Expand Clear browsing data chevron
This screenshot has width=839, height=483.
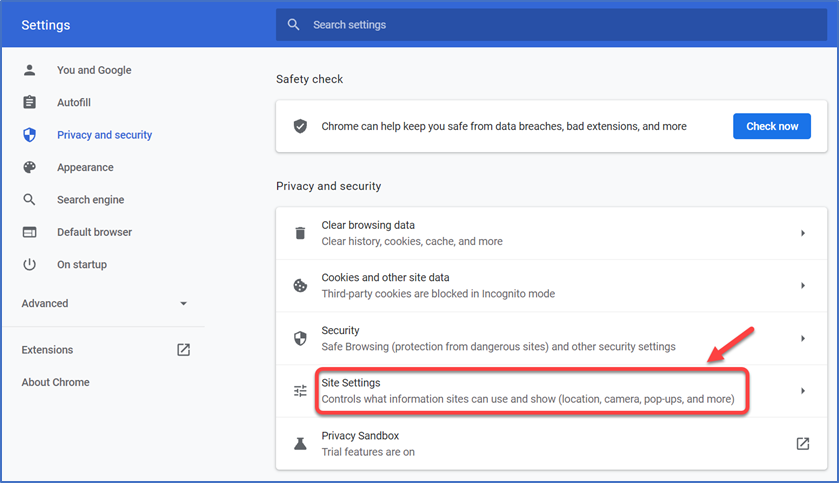coord(803,233)
